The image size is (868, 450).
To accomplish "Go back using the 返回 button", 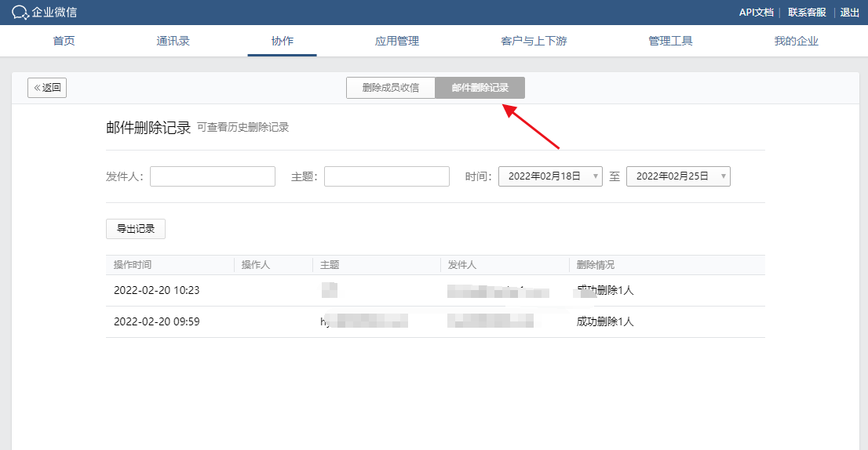I will coord(47,88).
